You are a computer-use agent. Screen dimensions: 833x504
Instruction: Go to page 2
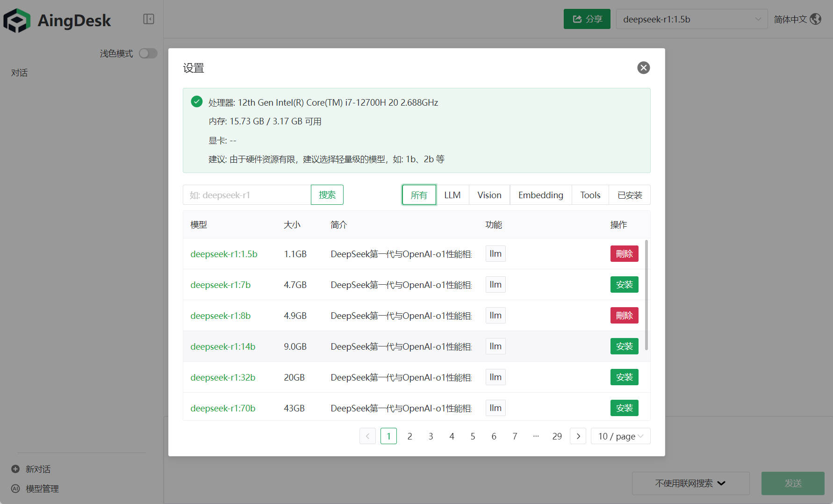(x=409, y=436)
